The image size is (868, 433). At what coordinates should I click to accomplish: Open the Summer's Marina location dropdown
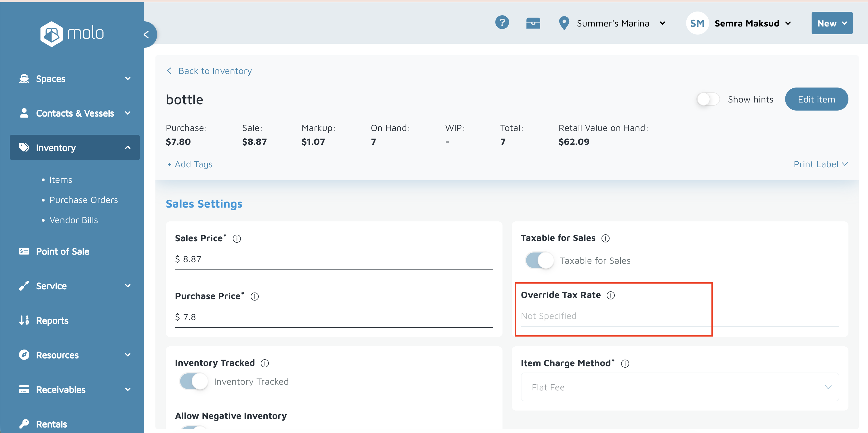pyautogui.click(x=613, y=23)
